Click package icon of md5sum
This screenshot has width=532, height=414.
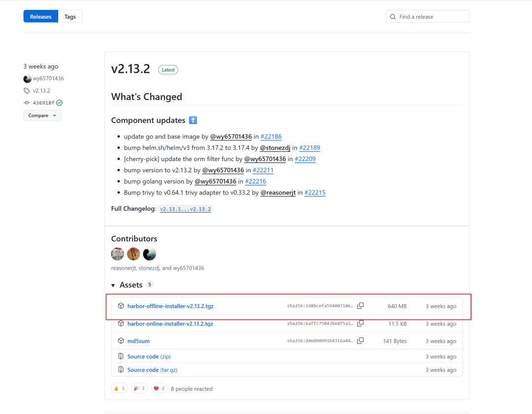point(121,341)
